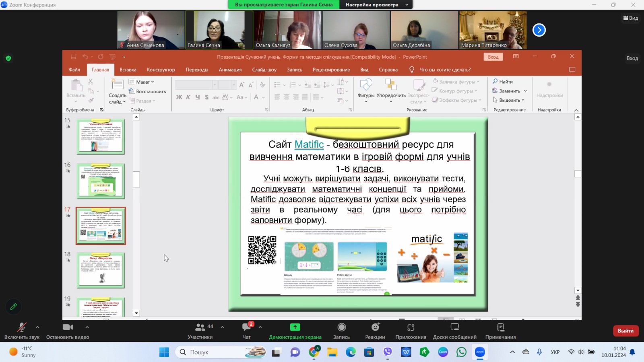
Task: Expand participants options arrow
Action: pos(222,327)
